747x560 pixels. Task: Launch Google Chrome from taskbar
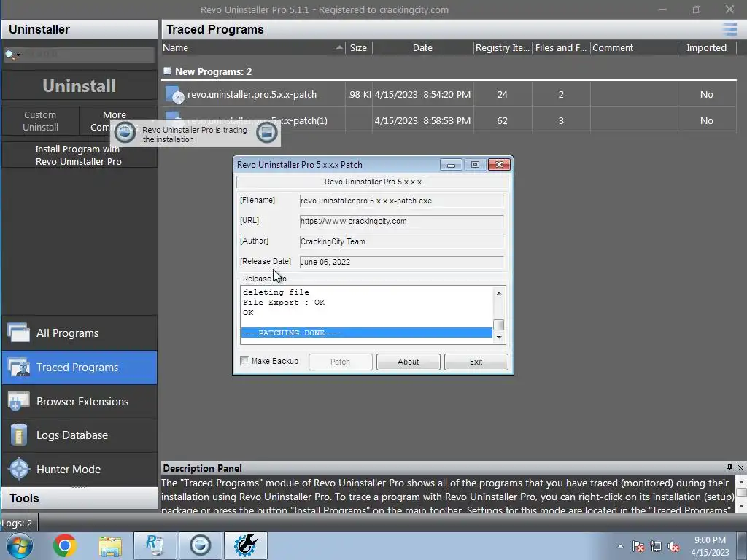coord(65,545)
